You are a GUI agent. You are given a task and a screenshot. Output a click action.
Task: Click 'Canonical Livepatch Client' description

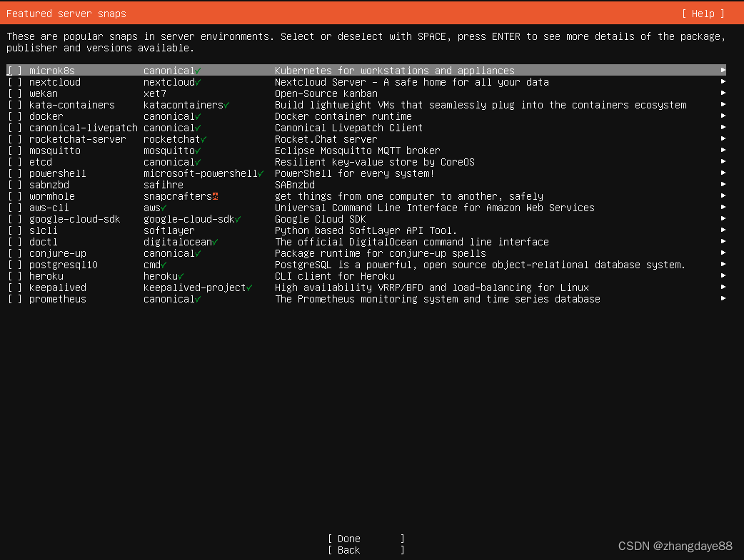(x=348, y=128)
